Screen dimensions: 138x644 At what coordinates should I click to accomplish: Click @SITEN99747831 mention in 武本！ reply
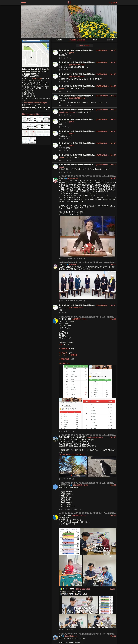(76, 308)
